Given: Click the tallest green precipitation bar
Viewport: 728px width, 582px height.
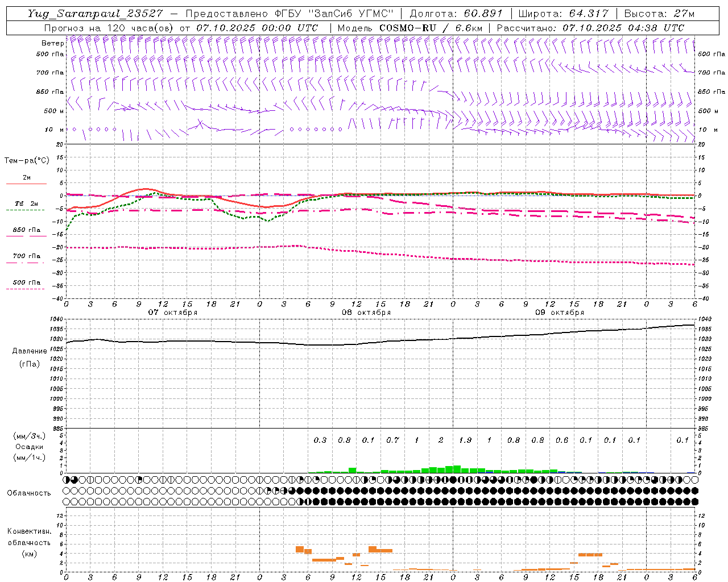Looking at the screenshot, I should point(457,469).
